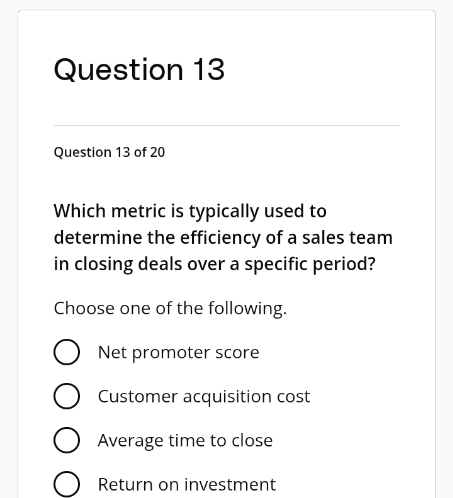Screen dimensions: 453x498
Task: Click the 'Average time to close' option label
Action: tap(185, 441)
